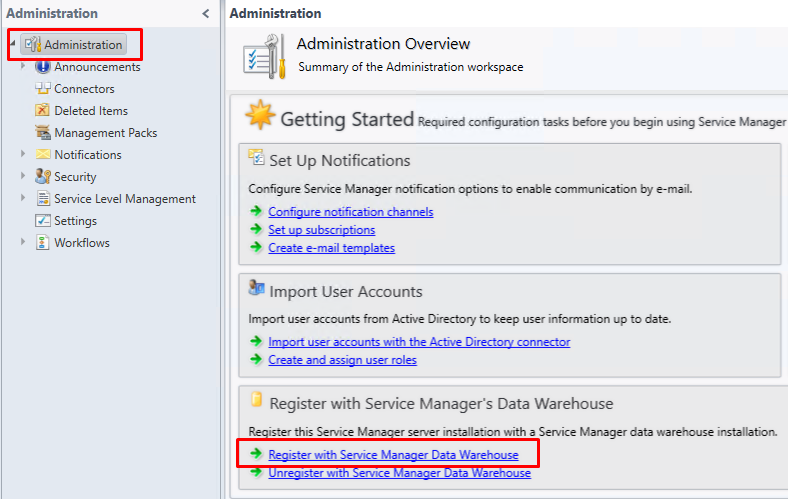Click Register with Service Manager's Data Warehouse heading
The height and width of the screenshot is (499, 788).
(441, 404)
